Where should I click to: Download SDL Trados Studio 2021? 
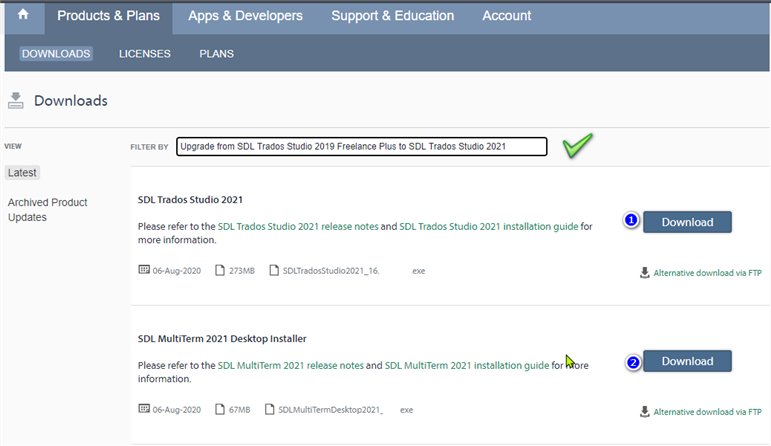[x=687, y=222]
